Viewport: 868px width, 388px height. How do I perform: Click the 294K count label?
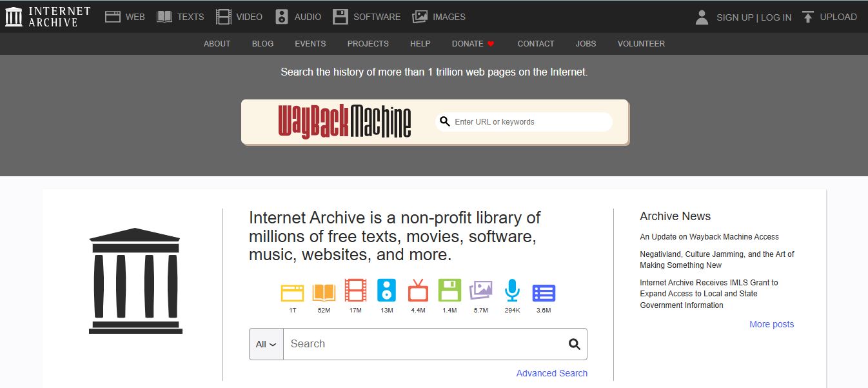512,311
